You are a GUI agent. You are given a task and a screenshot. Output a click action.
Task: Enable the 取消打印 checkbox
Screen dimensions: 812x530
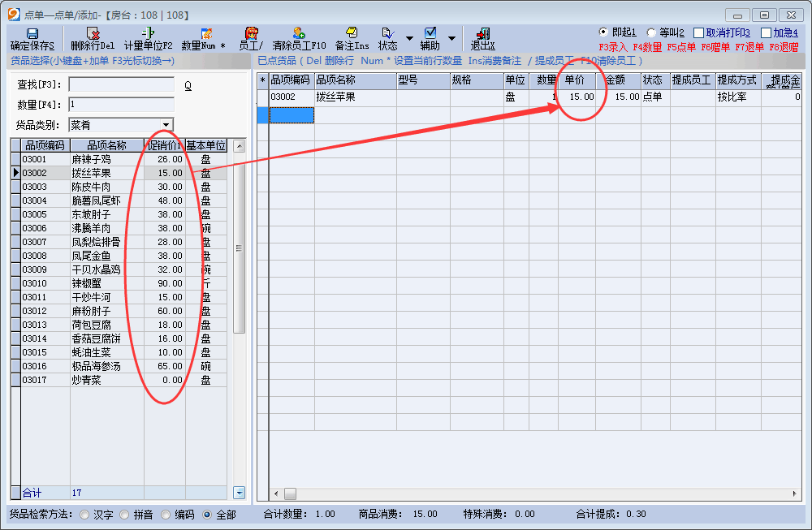pyautogui.click(x=698, y=32)
